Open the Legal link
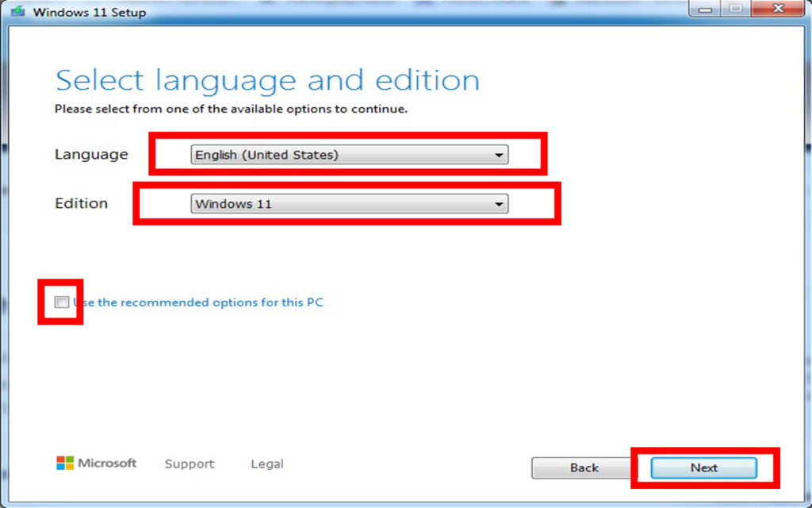Screen dimensions: 812x508 266,464
